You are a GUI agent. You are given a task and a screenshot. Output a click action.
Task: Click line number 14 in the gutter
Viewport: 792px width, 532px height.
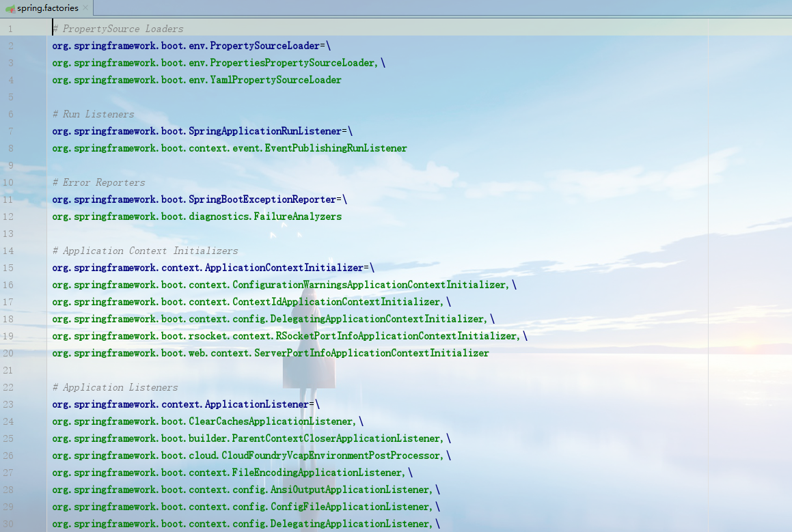8,251
